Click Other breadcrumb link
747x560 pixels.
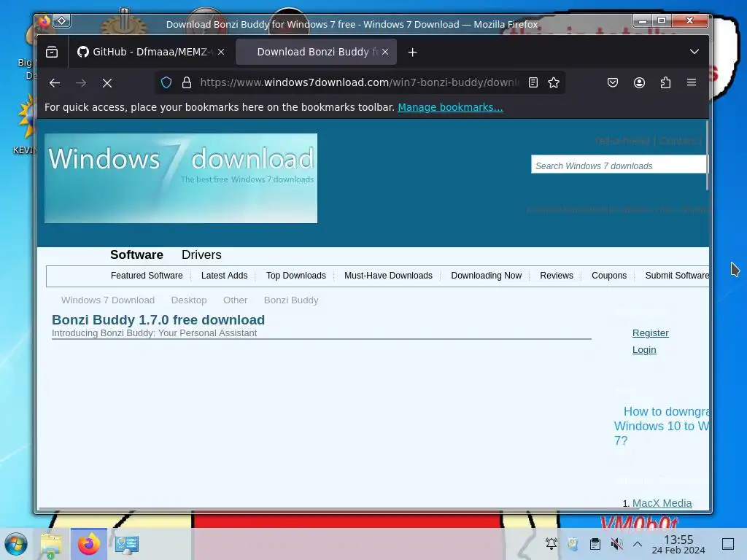click(236, 300)
